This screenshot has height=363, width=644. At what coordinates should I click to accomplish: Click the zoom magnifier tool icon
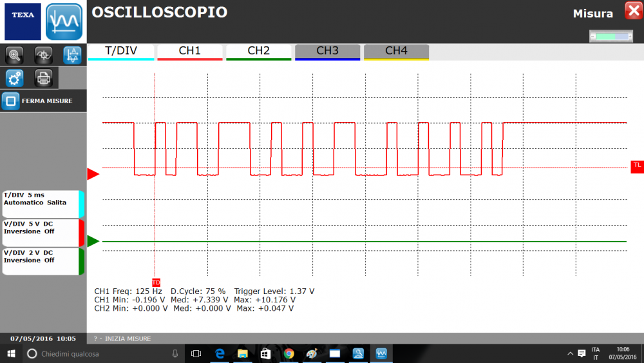[14, 55]
